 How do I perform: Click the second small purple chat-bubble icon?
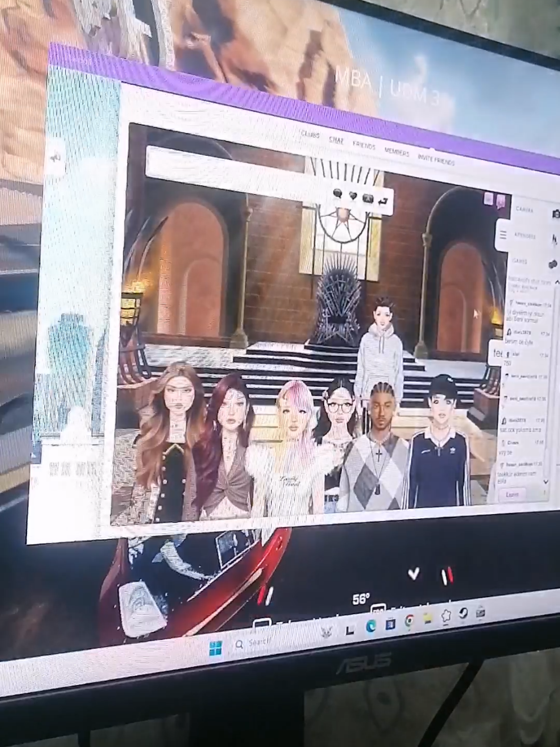point(501,202)
